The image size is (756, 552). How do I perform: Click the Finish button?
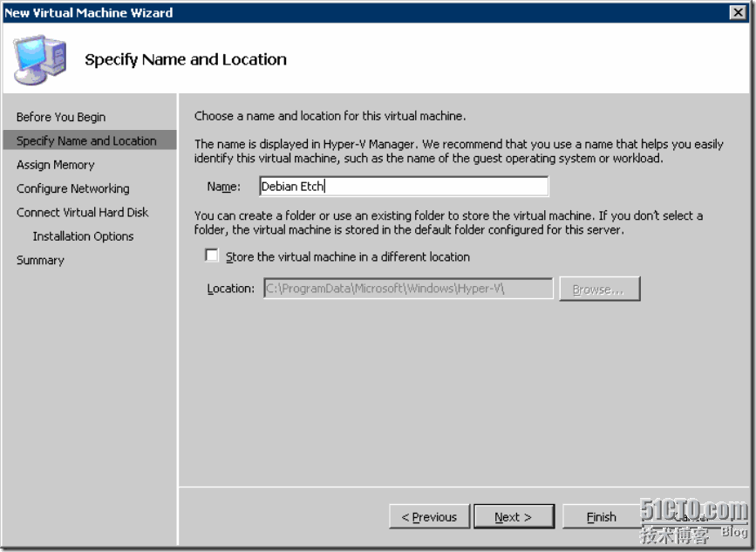click(602, 517)
